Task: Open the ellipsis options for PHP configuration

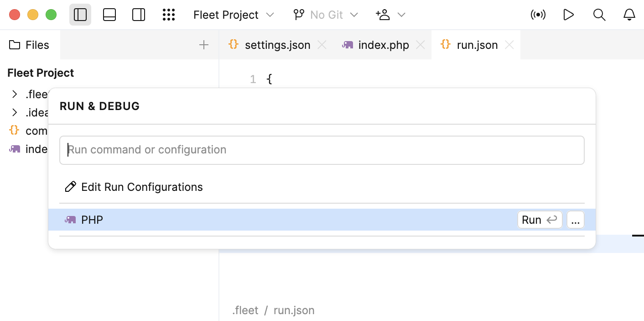Action: click(575, 220)
